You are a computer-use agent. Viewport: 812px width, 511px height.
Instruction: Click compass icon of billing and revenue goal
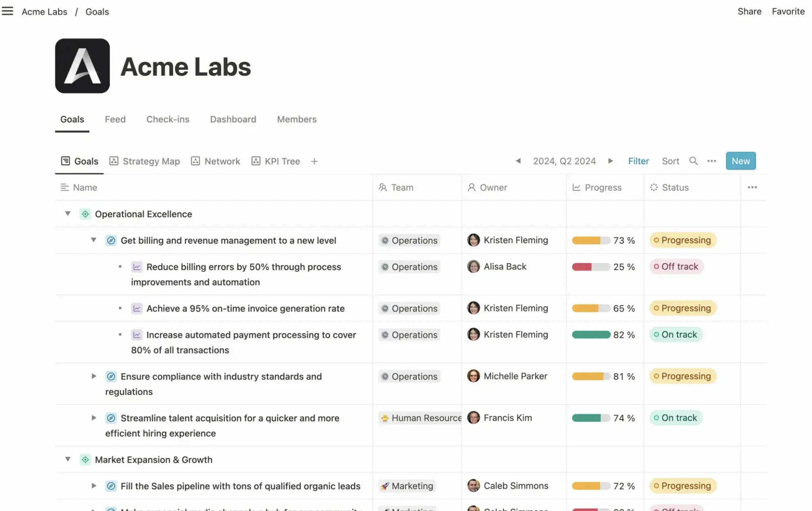point(111,241)
